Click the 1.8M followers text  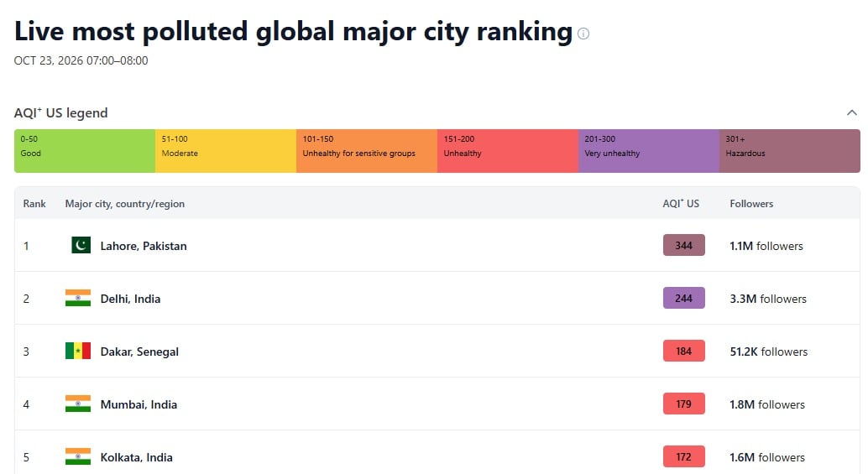click(x=767, y=404)
